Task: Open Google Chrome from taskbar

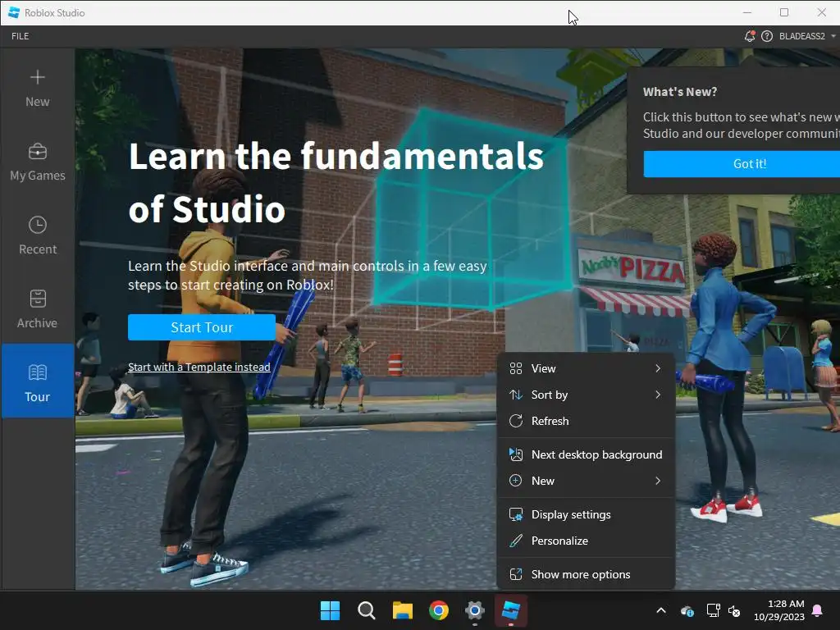Action: (439, 610)
